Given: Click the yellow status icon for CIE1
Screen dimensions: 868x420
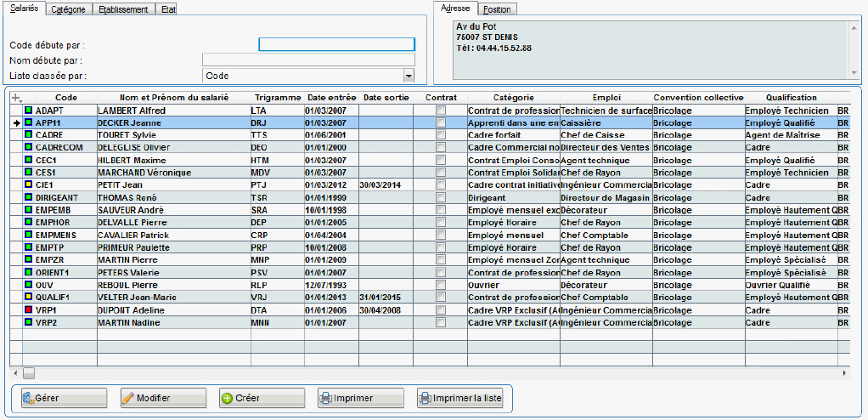Looking at the screenshot, I should (28, 184).
